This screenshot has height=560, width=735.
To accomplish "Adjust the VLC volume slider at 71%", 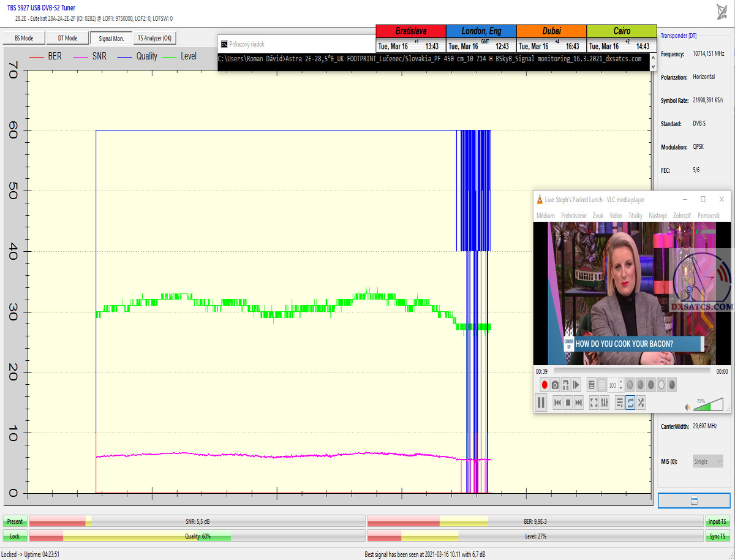I will tap(707, 406).
